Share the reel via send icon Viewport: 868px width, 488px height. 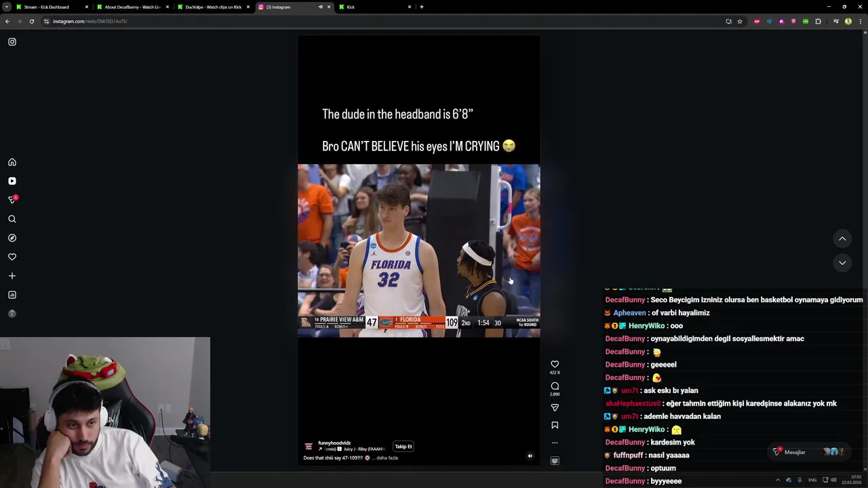click(555, 407)
